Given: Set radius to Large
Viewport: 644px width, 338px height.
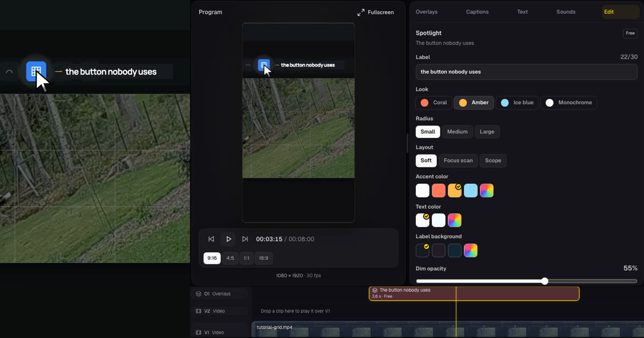Looking at the screenshot, I should [x=487, y=131].
